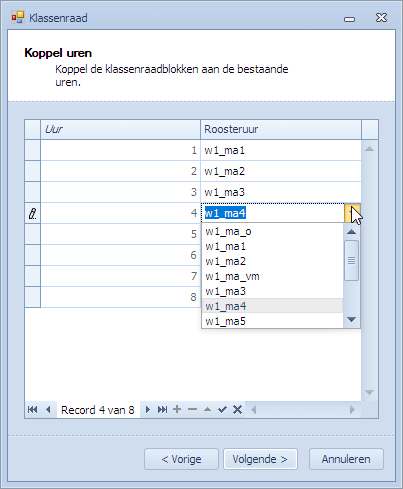Go to first record in navigator
This screenshot has height=489, width=403.
[x=32, y=409]
